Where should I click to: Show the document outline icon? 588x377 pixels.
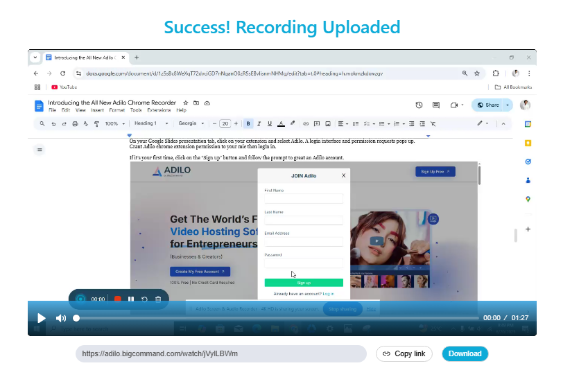40,150
